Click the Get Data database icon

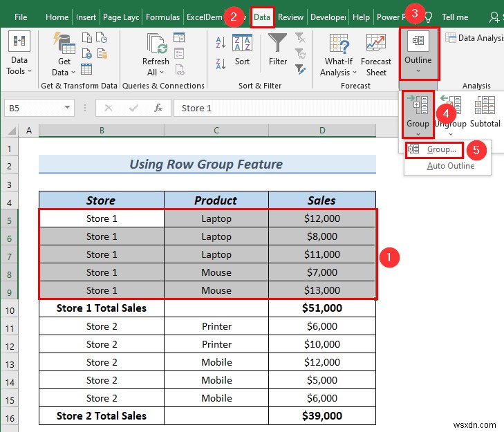pos(64,43)
